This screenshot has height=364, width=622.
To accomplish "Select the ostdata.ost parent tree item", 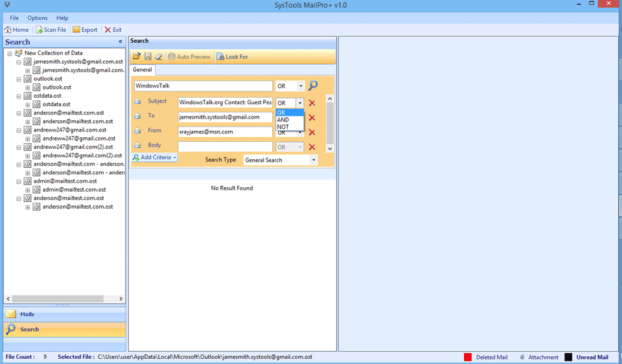I will (x=47, y=96).
